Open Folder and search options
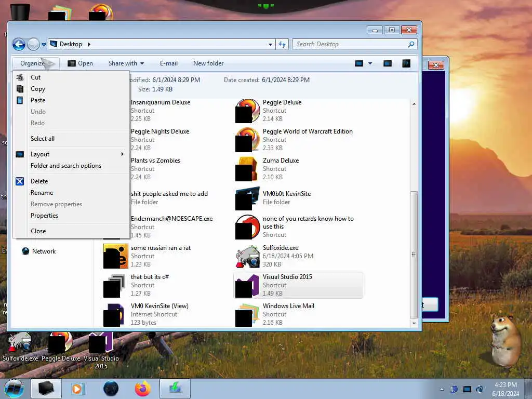The width and height of the screenshot is (532, 399). click(x=71, y=166)
